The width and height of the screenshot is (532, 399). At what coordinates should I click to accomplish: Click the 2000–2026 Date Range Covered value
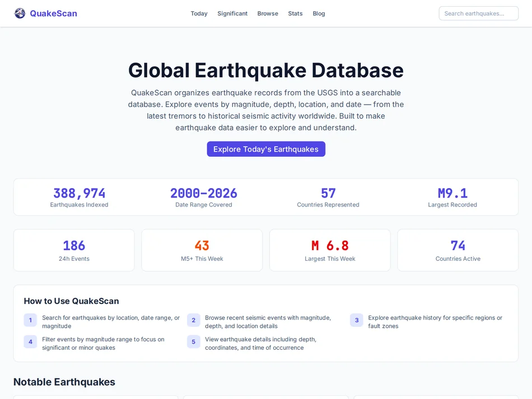coord(204,193)
